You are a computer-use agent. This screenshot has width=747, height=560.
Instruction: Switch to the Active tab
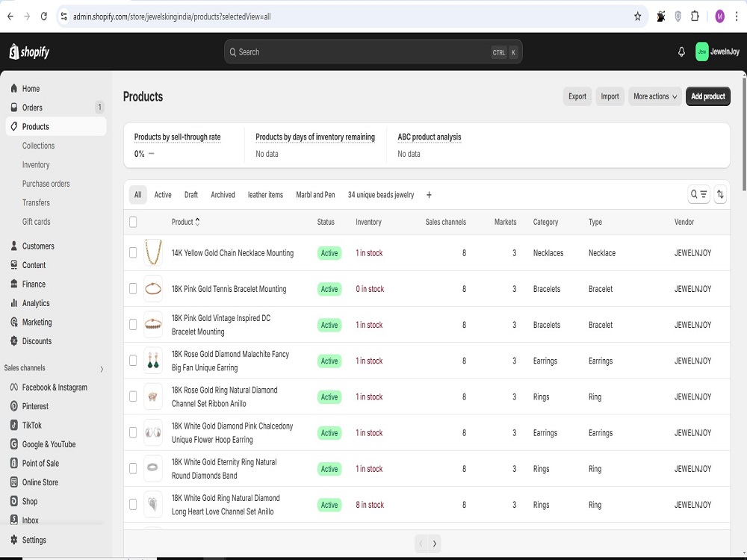coord(162,195)
